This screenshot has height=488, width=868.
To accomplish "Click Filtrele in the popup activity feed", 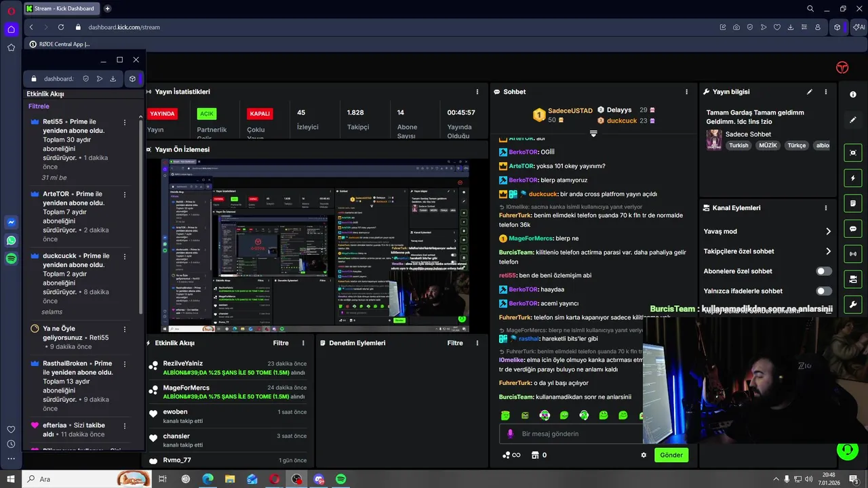I will click(x=39, y=106).
